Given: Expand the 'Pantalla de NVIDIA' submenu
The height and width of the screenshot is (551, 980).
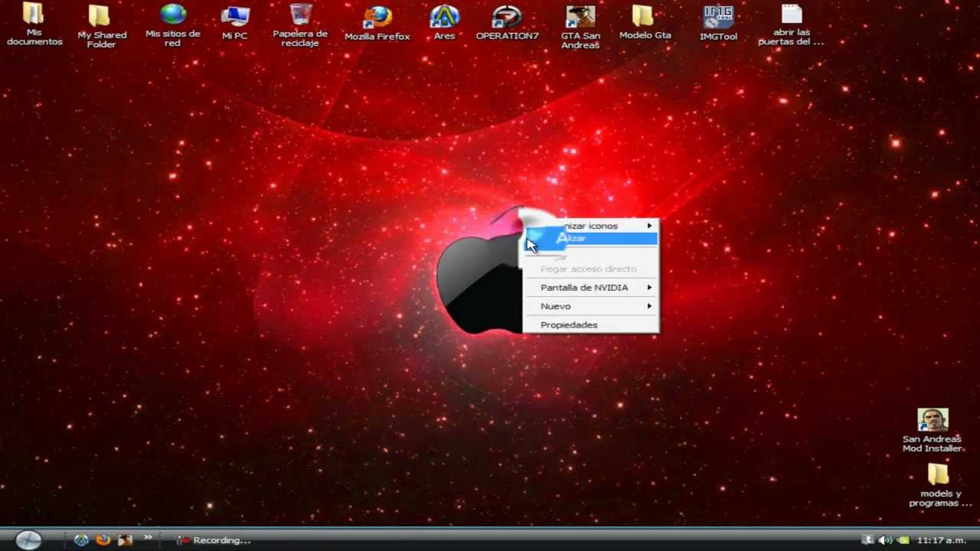Looking at the screenshot, I should 590,288.
